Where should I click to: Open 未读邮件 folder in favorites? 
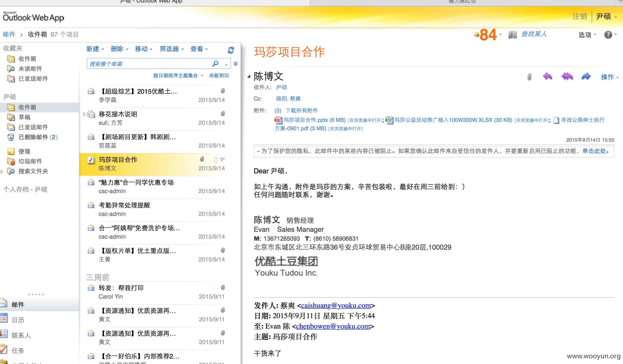point(30,69)
